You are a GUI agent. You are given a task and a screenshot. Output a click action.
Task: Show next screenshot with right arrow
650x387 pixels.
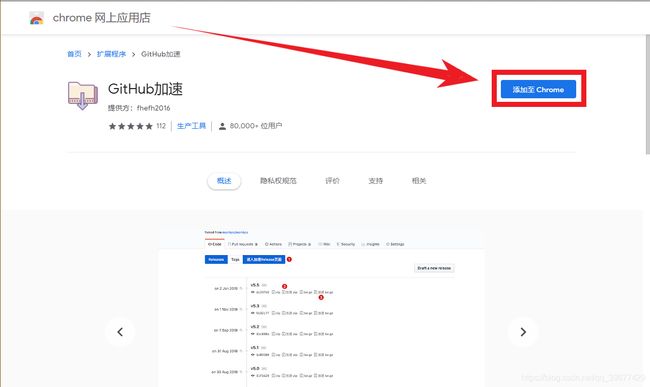tap(523, 332)
